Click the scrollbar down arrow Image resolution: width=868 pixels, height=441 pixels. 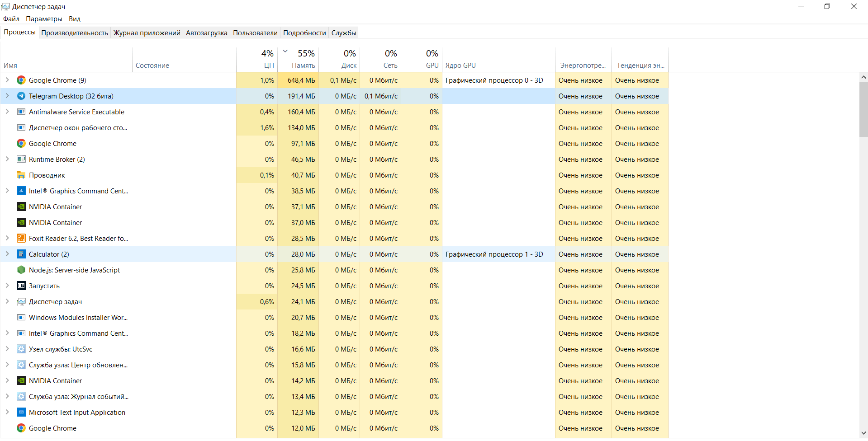pos(863,433)
